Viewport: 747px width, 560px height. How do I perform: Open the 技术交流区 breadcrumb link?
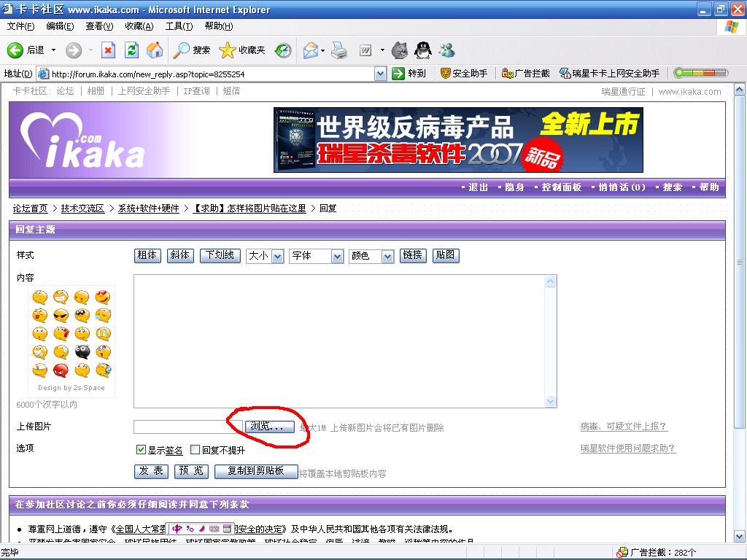pyautogui.click(x=82, y=209)
